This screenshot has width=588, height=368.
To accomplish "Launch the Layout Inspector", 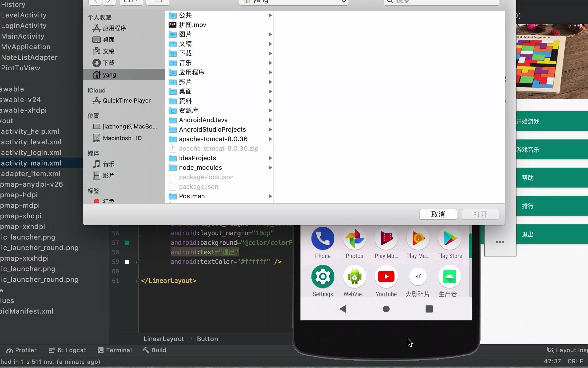I will pos(568,350).
